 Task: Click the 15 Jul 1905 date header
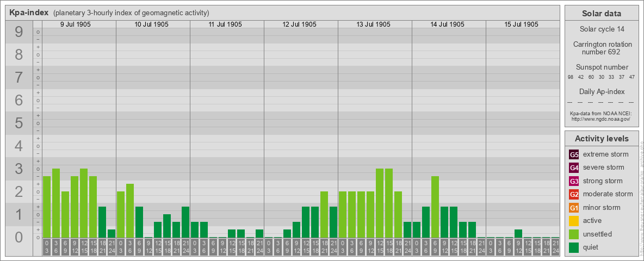tap(521, 24)
